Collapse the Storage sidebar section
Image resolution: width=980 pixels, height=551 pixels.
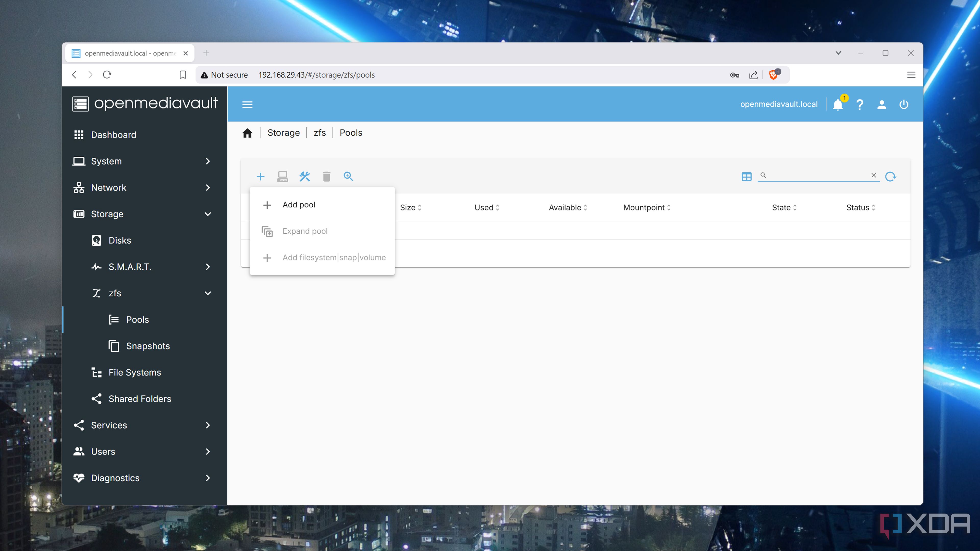[x=144, y=214]
